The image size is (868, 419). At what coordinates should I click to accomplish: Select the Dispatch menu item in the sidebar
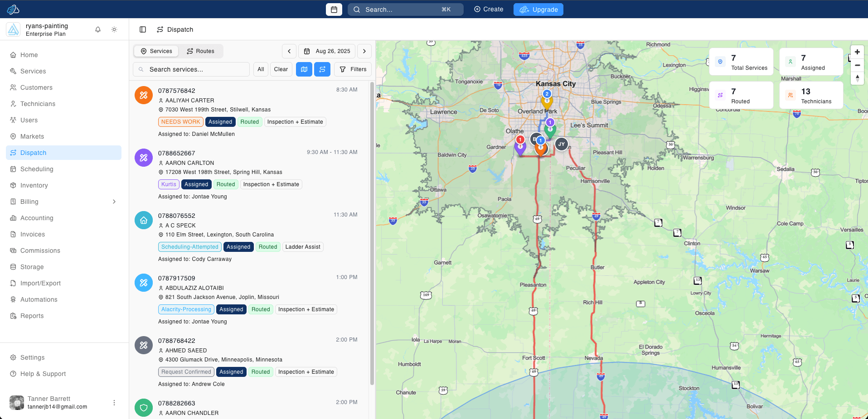click(33, 153)
